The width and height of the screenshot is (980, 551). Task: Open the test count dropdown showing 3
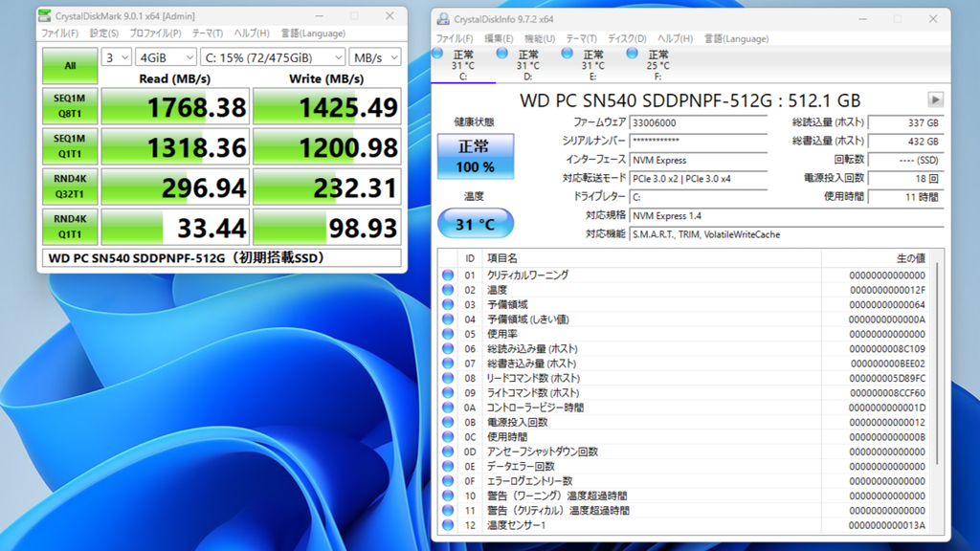(116, 57)
